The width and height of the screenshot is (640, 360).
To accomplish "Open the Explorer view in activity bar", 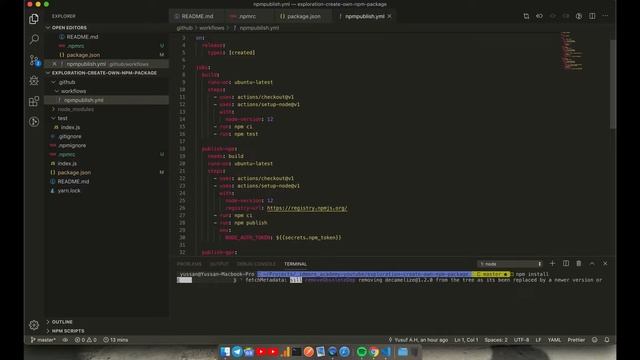I will click(x=34, y=19).
